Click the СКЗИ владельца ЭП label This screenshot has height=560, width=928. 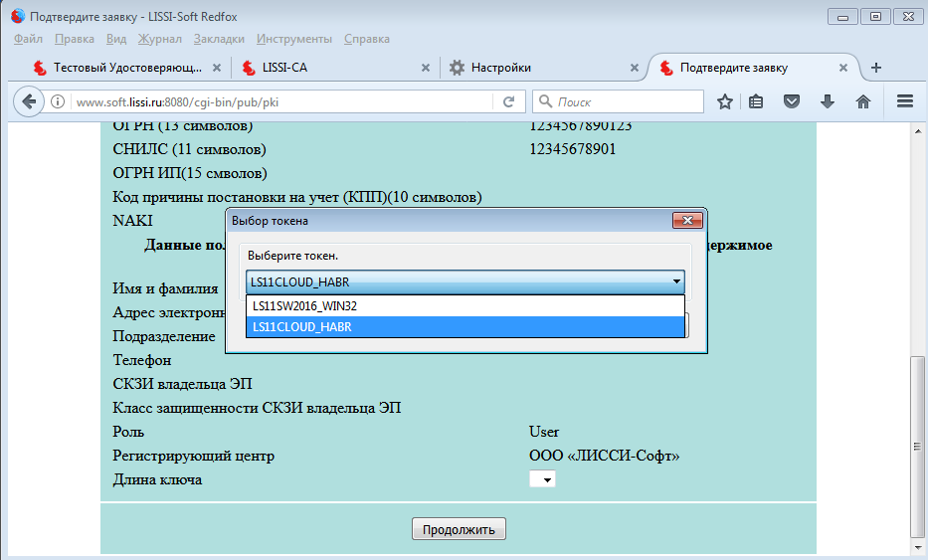tap(182, 384)
